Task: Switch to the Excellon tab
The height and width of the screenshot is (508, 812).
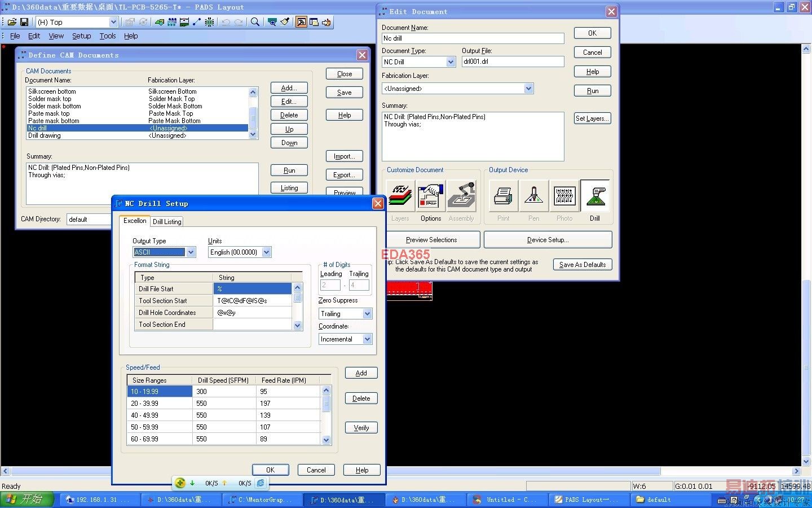Action: coord(135,221)
